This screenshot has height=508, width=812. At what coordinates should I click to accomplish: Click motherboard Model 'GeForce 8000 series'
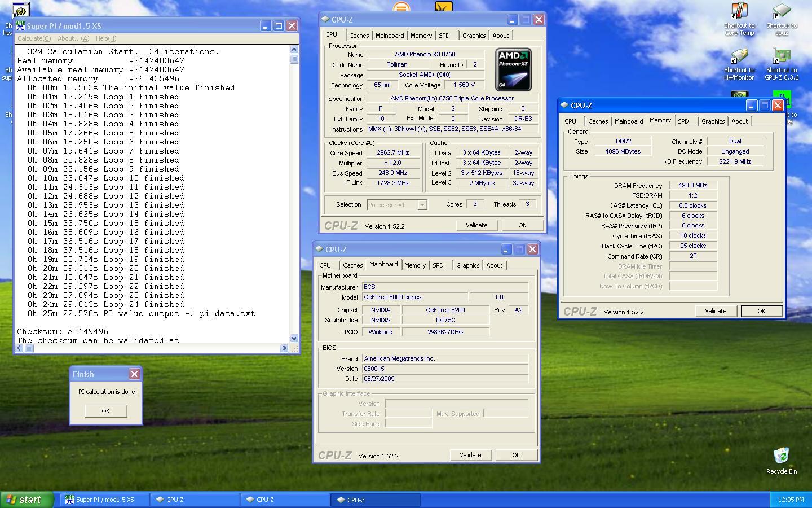click(x=414, y=297)
